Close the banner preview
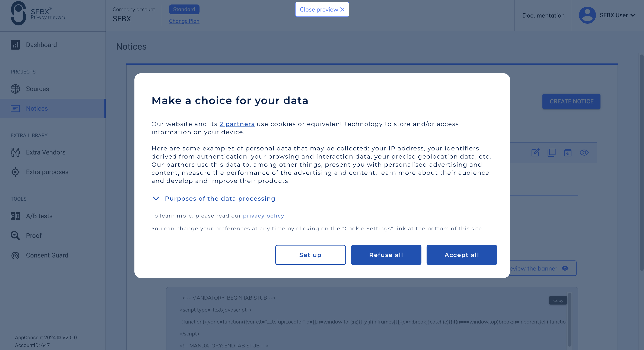Screen dimensions: 644x350 (322, 10)
